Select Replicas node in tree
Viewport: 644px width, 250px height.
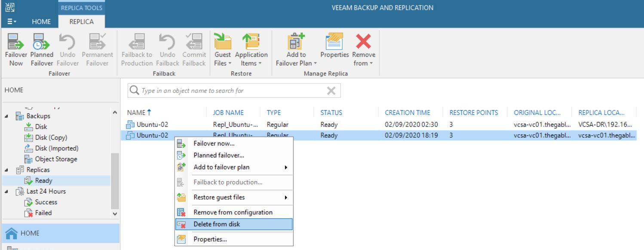(38, 170)
